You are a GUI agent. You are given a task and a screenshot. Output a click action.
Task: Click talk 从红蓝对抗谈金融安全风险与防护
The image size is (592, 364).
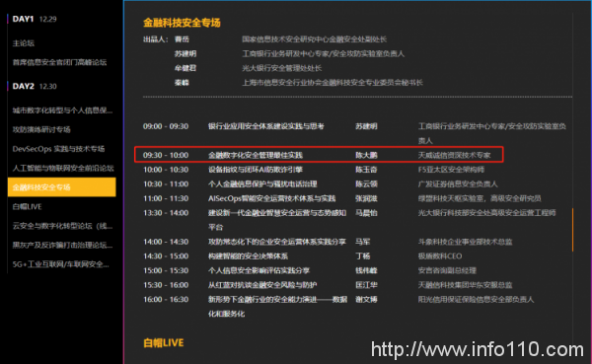[x=262, y=285]
